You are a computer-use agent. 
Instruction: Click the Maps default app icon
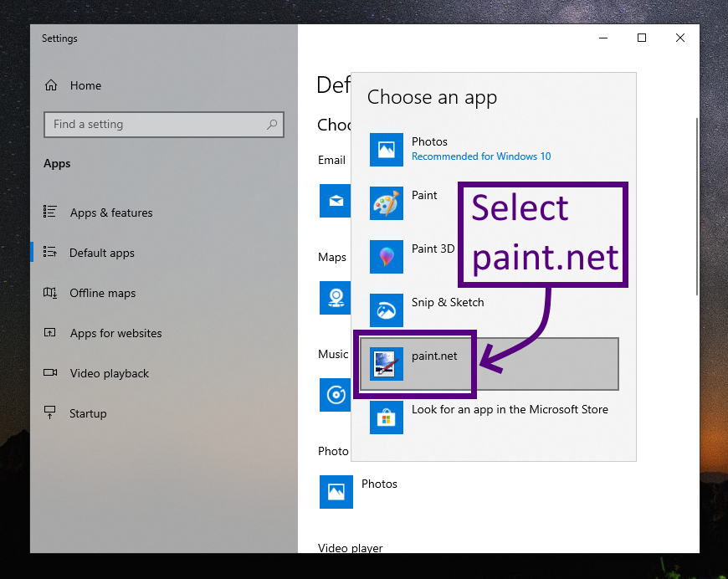[x=336, y=298]
